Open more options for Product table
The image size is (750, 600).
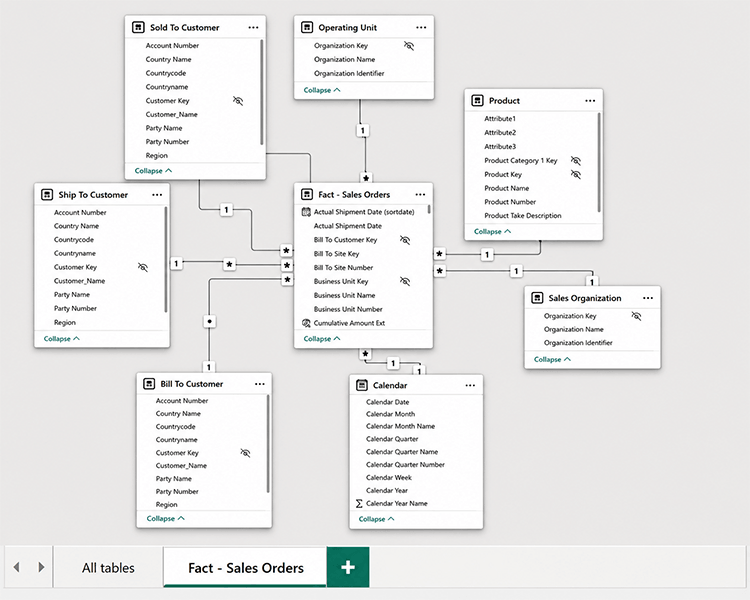pyautogui.click(x=590, y=100)
